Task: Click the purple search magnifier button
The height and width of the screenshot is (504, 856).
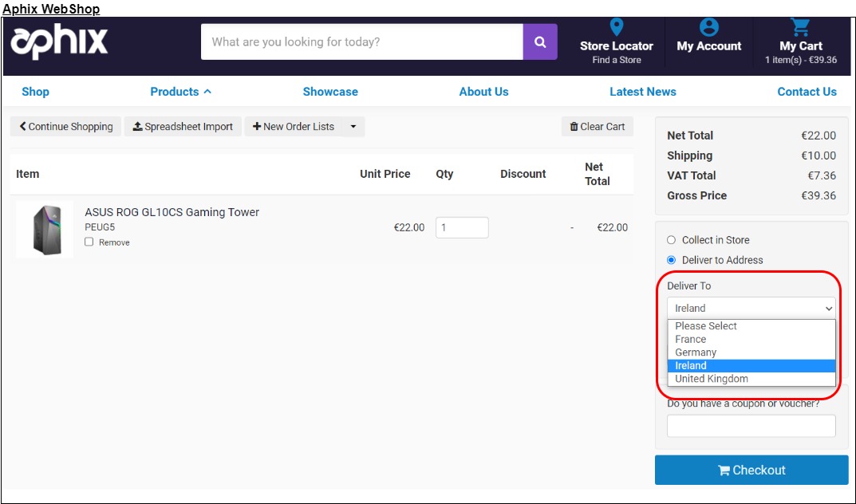Action: click(540, 41)
